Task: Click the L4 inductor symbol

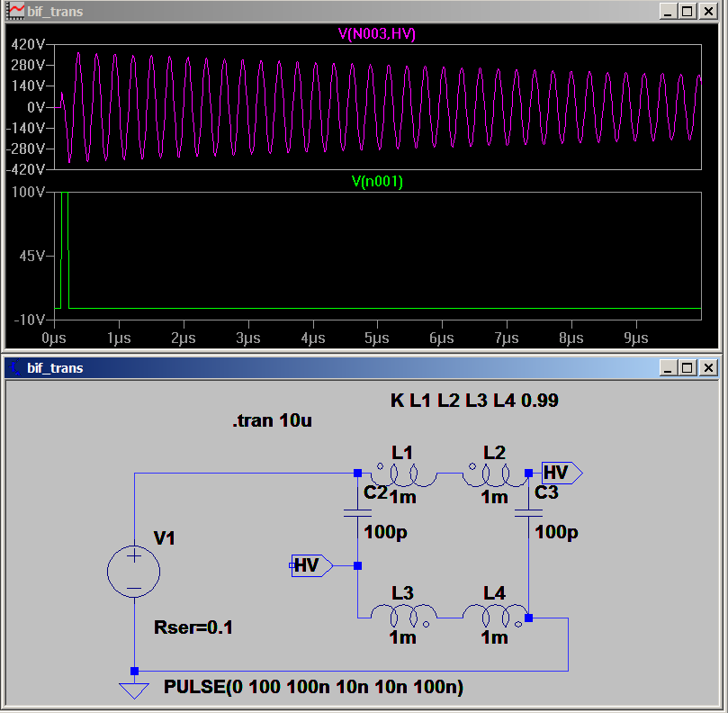Action: (494, 616)
